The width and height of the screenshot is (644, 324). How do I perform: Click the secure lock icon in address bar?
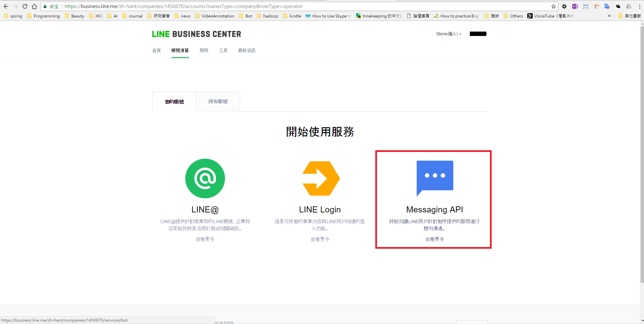coord(45,6)
